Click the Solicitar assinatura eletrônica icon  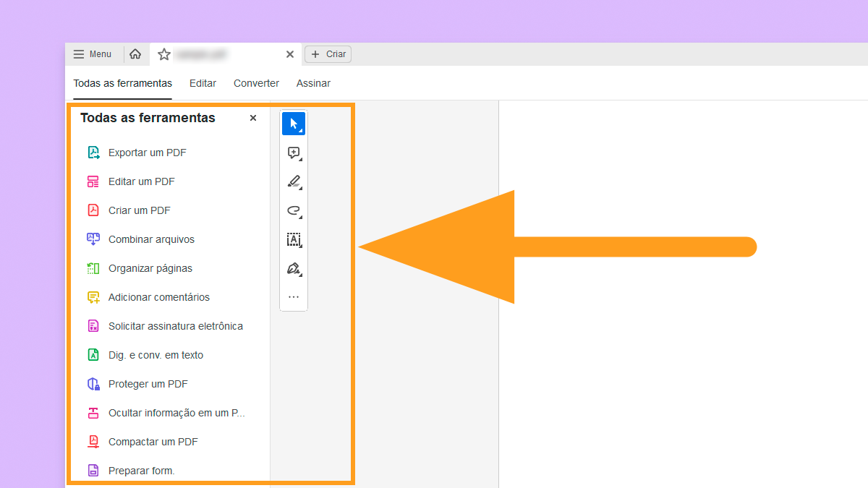[x=93, y=326]
